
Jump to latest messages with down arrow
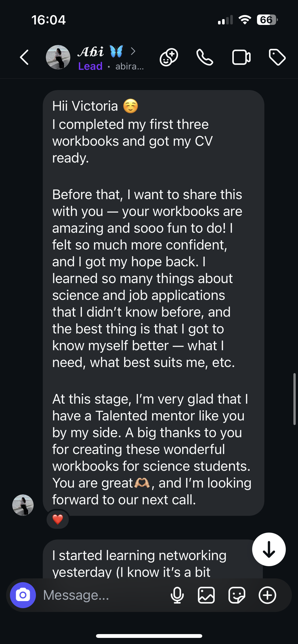269,549
